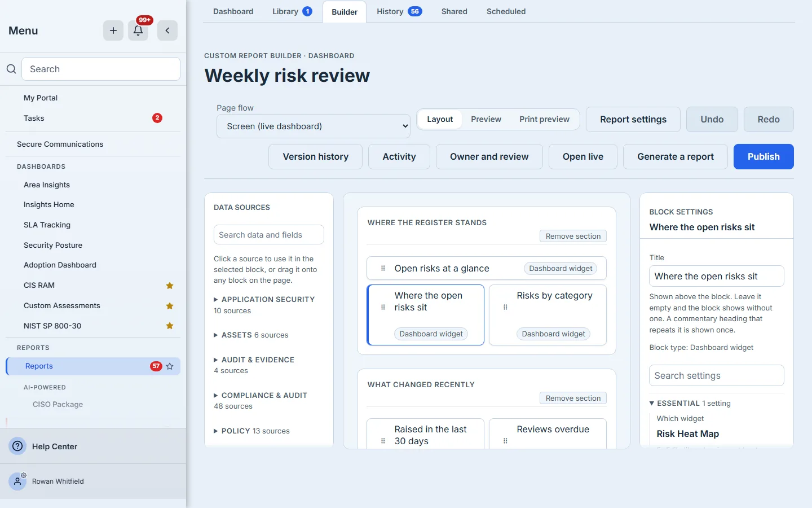Click the Help Center question mark icon
Viewport: 812px width, 508px height.
(x=18, y=446)
